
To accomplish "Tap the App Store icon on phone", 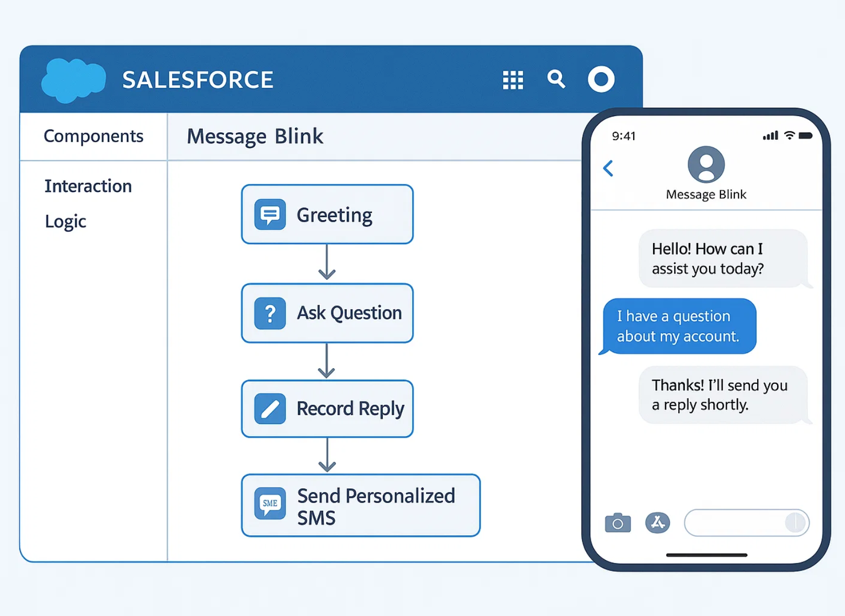I will tap(657, 522).
